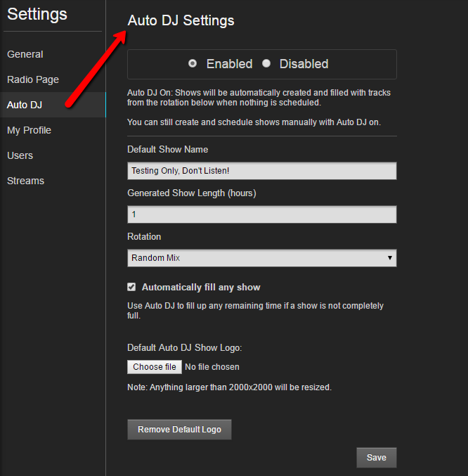This screenshot has height=476, width=468.
Task: Open Streams settings section
Action: (x=26, y=181)
